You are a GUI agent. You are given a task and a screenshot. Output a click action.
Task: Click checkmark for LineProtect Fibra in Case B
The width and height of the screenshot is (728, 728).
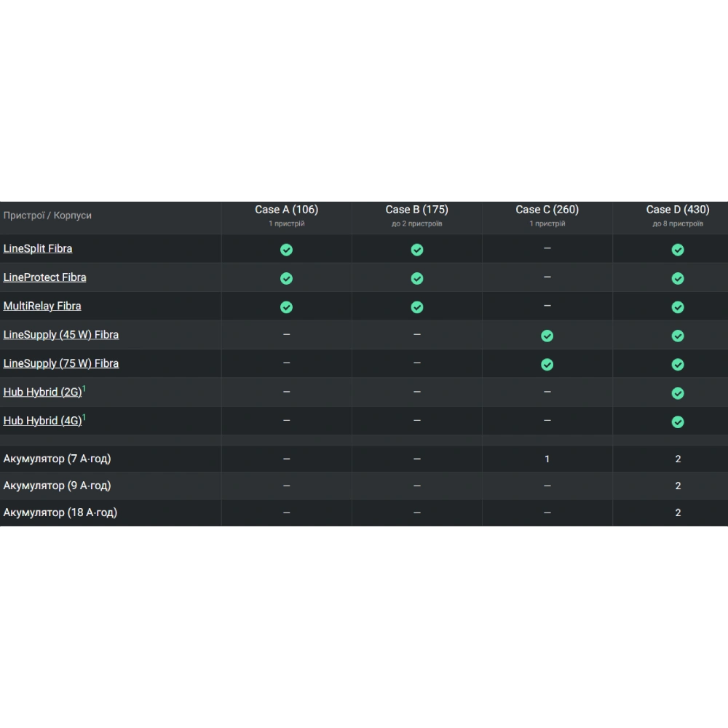(x=417, y=279)
